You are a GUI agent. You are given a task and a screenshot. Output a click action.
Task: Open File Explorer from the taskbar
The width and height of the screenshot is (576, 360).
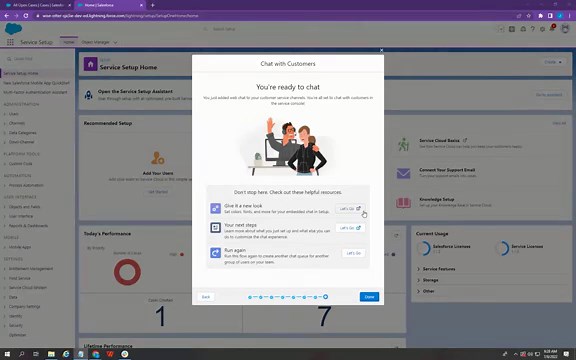(51, 354)
